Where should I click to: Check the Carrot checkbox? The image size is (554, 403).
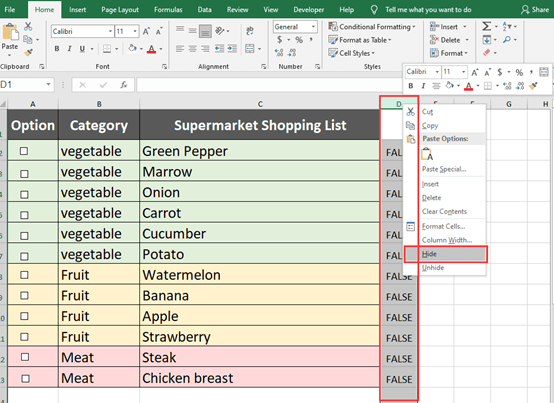click(24, 215)
